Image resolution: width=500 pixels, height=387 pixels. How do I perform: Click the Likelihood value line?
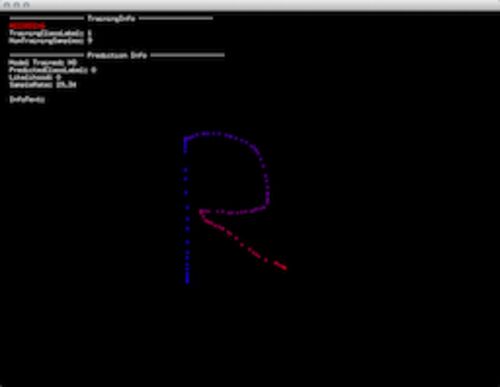tap(35, 77)
